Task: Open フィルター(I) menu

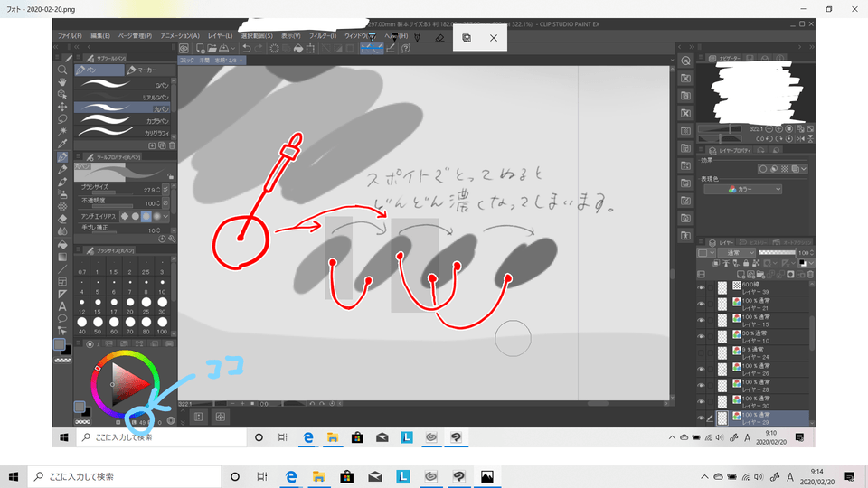Action: [323, 36]
